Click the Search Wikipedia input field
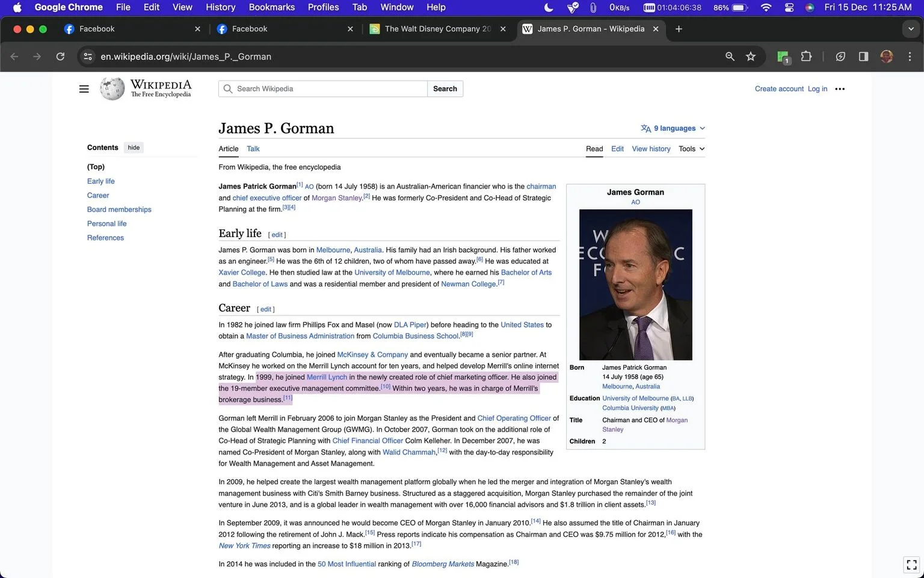924x578 pixels. 323,89
